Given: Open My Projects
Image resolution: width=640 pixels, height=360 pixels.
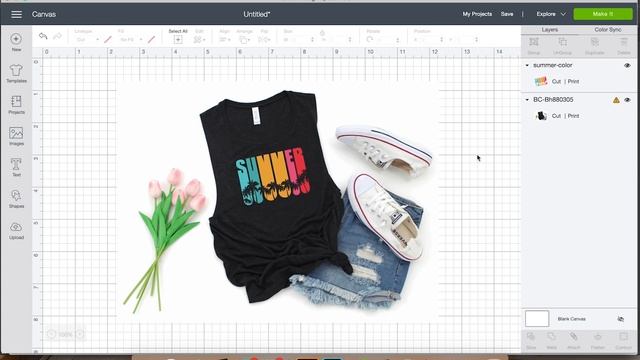Looking at the screenshot, I should pos(477,14).
